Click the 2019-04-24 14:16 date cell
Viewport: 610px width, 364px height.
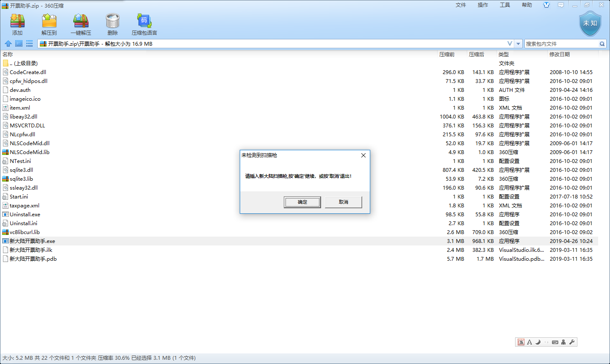coord(571,90)
